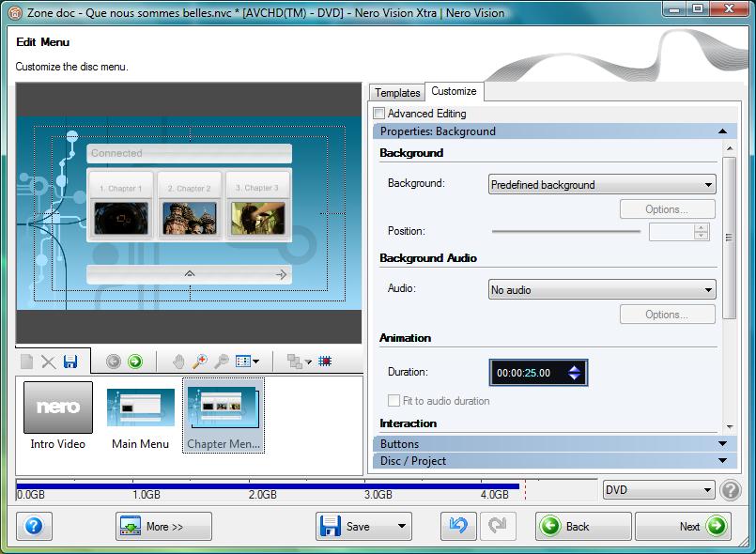
Task: Click the grey help icon beside DVD dropdown
Action: click(731, 490)
